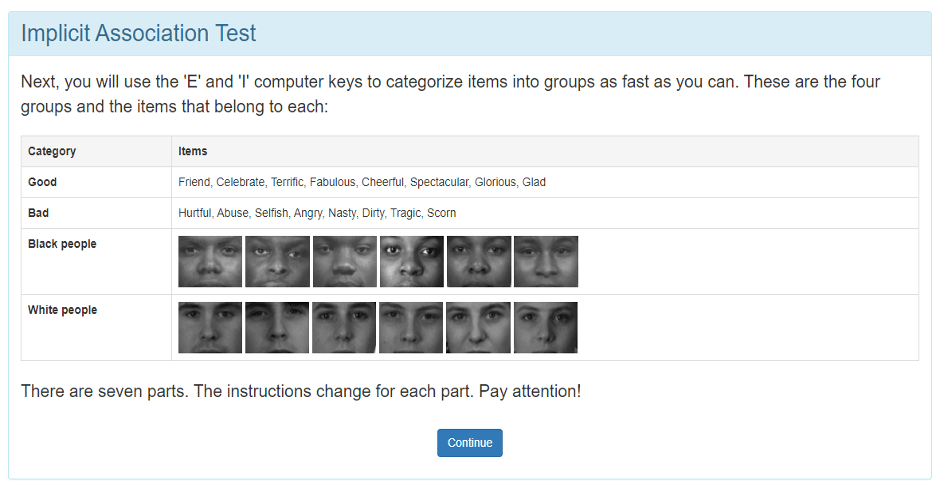Click the blue Continue button
Screen dimensions: 941x489
[469, 443]
